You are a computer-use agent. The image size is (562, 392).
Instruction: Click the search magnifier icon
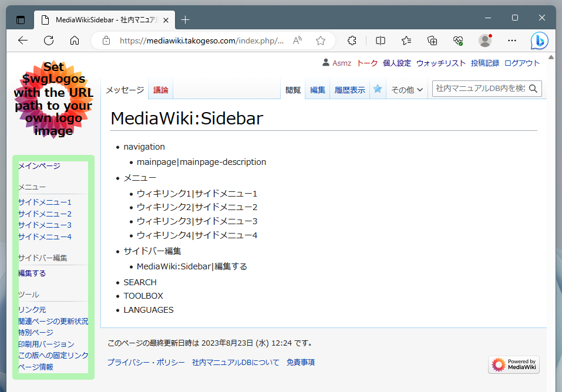click(x=533, y=89)
